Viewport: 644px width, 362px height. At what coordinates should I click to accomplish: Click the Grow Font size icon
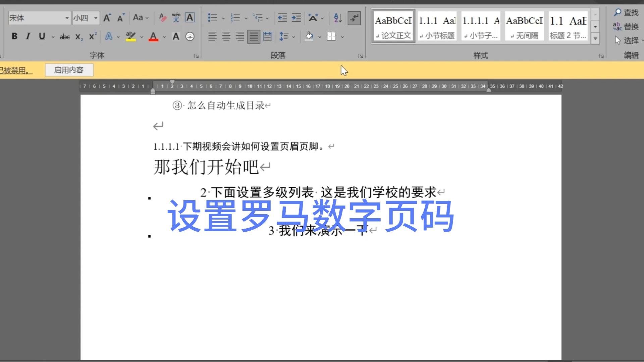coord(107,18)
